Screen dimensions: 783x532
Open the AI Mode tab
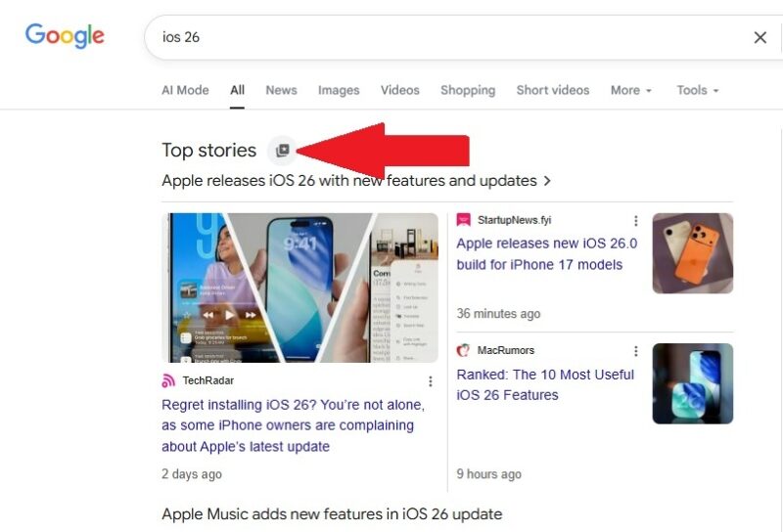(x=185, y=90)
